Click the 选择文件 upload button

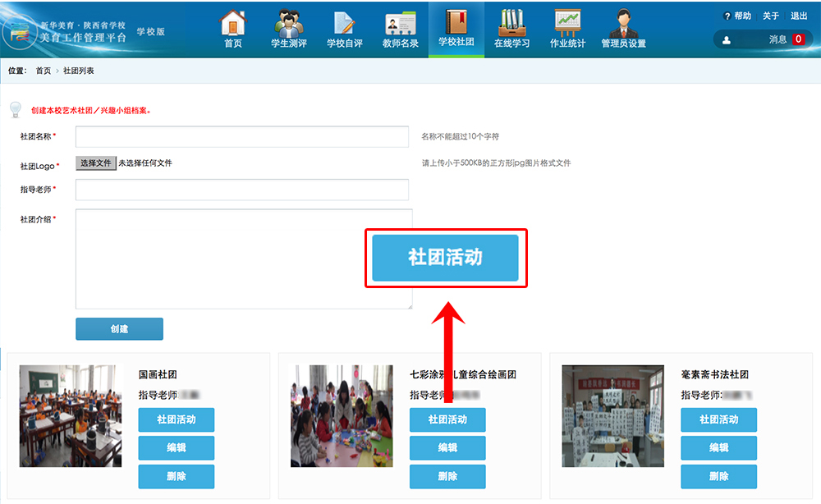[96, 163]
